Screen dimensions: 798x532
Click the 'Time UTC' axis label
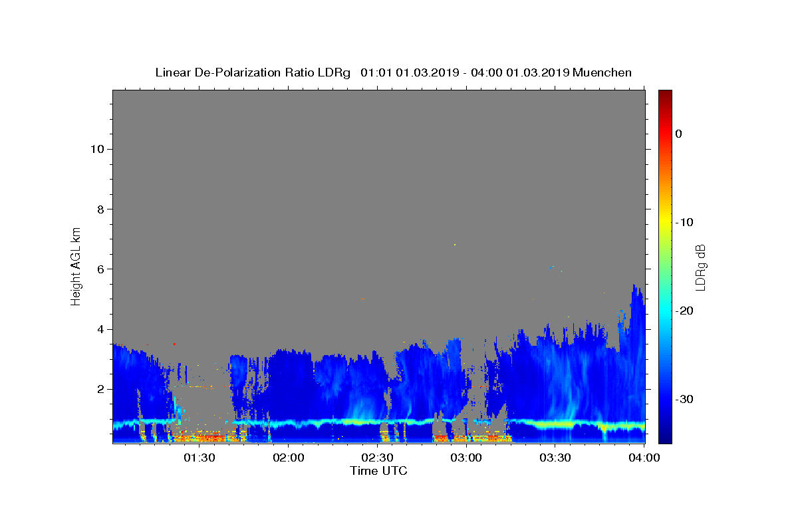coord(378,471)
